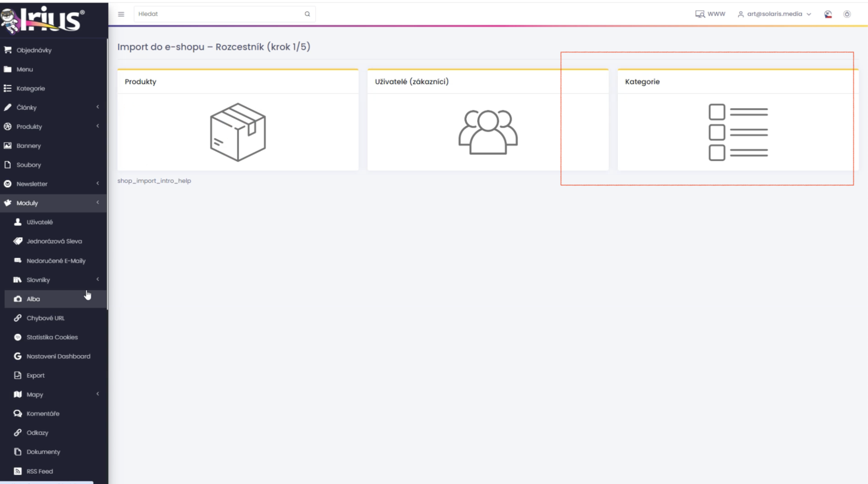Click the Bannery image icon

point(8,146)
